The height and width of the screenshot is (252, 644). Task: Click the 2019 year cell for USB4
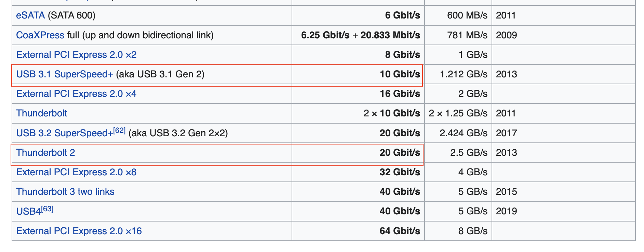click(x=563, y=211)
